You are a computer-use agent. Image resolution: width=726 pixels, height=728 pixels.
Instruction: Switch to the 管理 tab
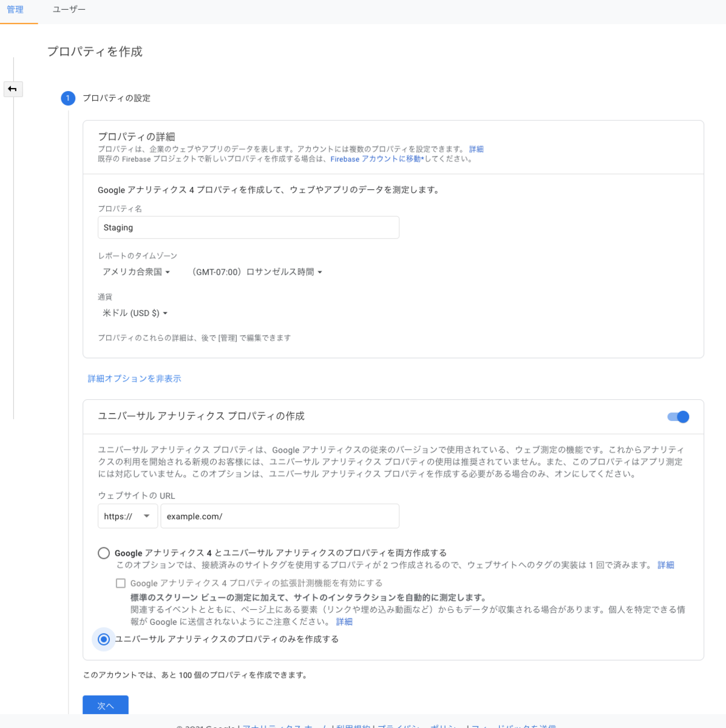pyautogui.click(x=15, y=10)
